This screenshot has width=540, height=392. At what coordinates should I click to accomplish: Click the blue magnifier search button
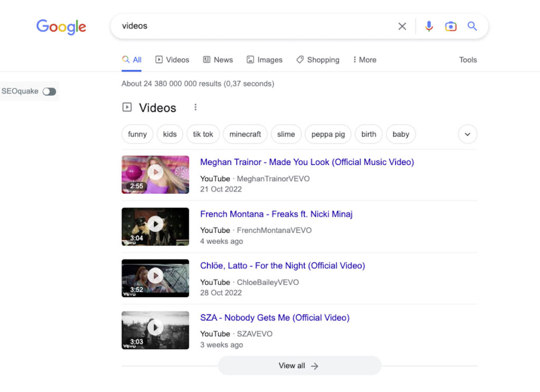472,26
